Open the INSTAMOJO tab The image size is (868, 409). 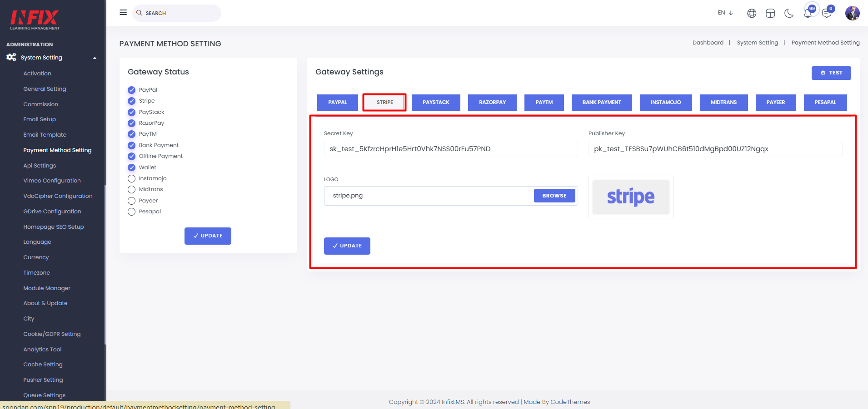coord(666,102)
